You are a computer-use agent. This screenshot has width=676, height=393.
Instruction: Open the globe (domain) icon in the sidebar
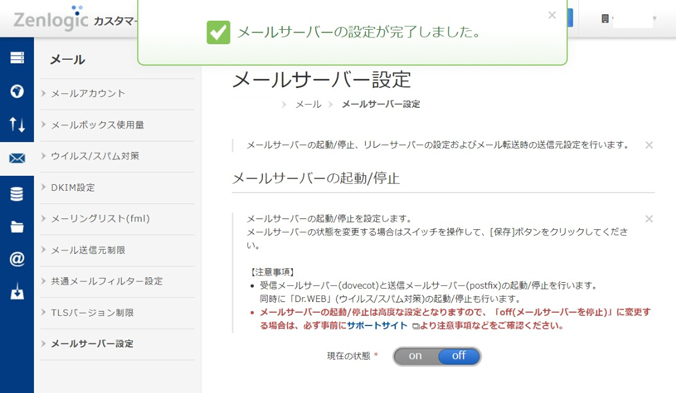[x=17, y=91]
